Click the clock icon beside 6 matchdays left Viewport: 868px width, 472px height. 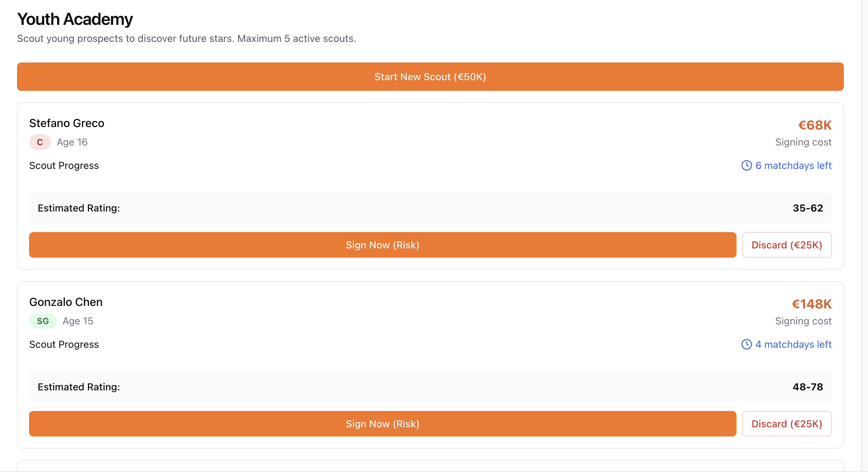tap(746, 165)
